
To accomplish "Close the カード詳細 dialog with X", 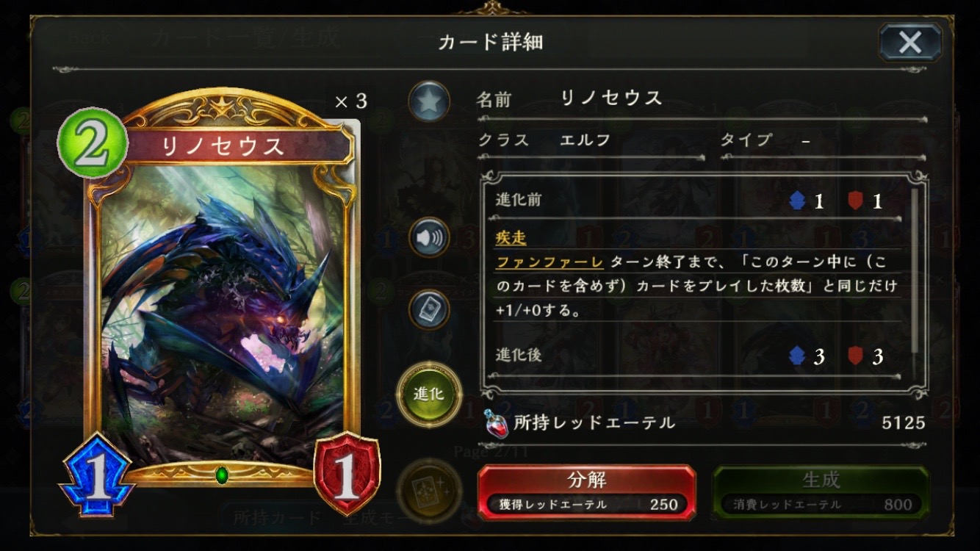I will coord(910,43).
